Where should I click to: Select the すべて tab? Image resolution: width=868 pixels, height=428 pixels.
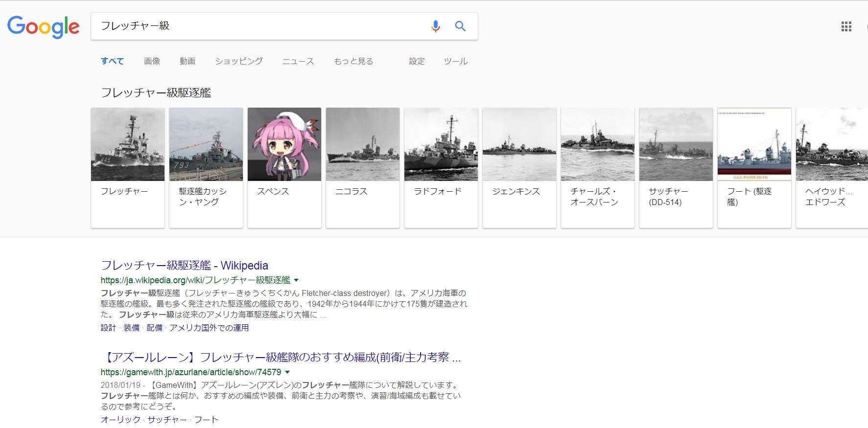tap(112, 61)
